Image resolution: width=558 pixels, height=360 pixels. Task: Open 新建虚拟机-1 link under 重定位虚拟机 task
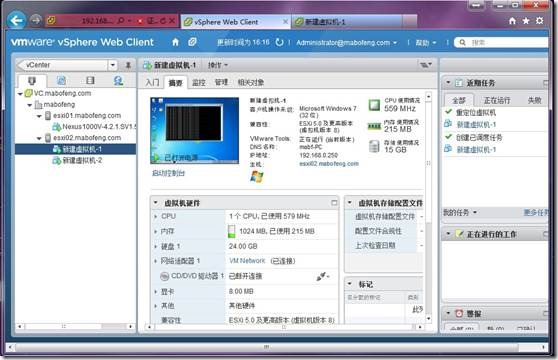click(x=476, y=125)
